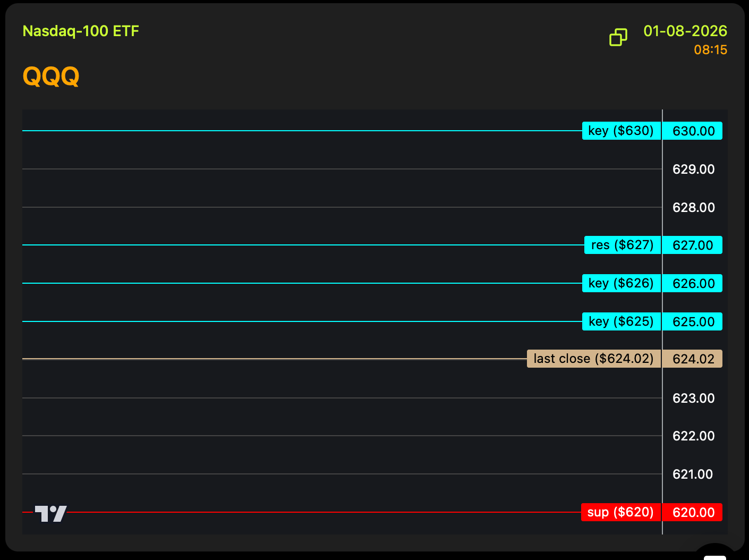Viewport: 749px width, 560px height.
Task: Click the Nasdaq-100 ETF title
Action: [81, 31]
